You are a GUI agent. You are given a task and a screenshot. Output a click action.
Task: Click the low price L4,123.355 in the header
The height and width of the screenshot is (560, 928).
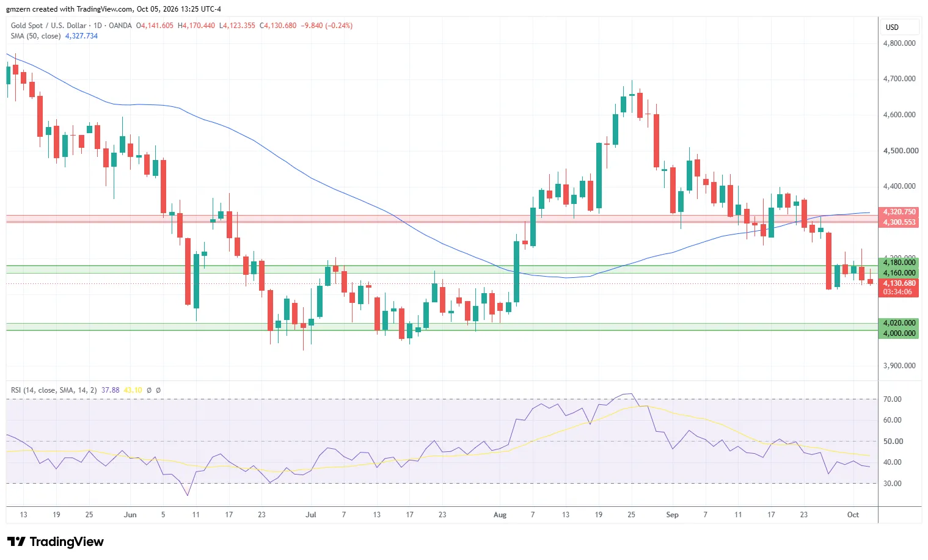pos(237,26)
